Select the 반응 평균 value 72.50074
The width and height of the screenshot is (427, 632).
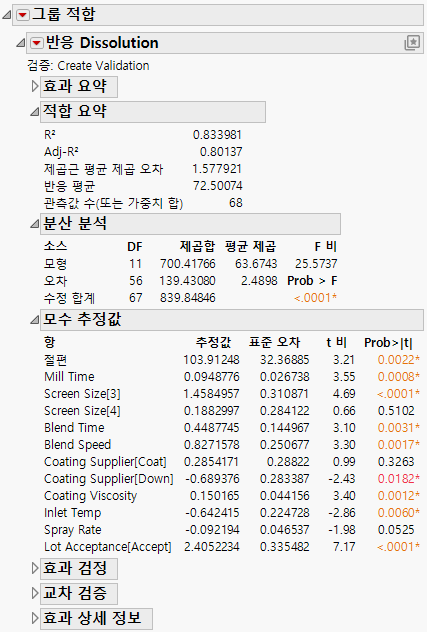pyautogui.click(x=218, y=186)
